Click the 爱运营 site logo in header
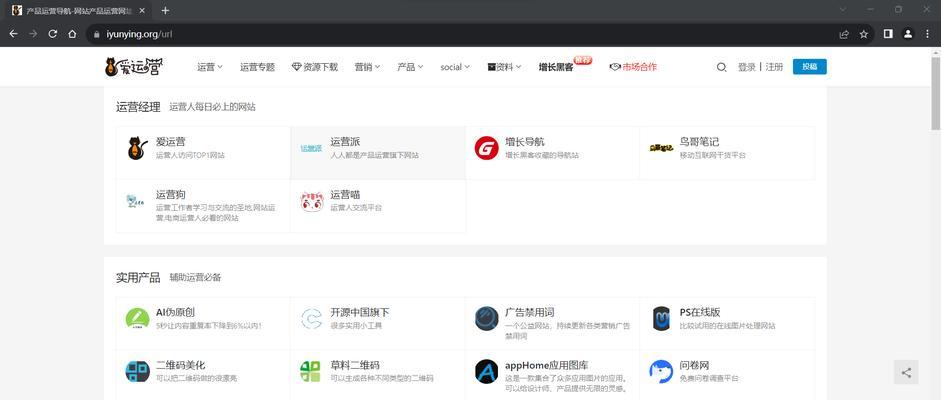This screenshot has height=400, width=941. 134,67
